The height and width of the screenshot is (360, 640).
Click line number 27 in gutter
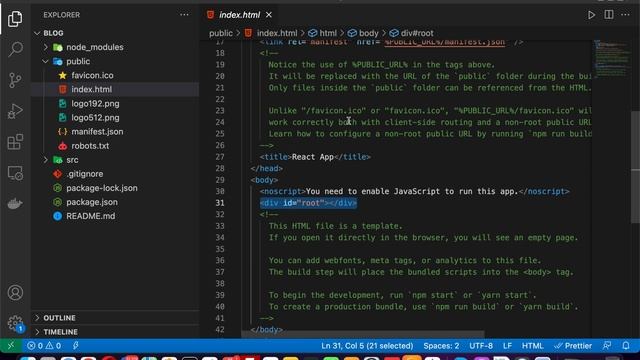[x=220, y=157]
